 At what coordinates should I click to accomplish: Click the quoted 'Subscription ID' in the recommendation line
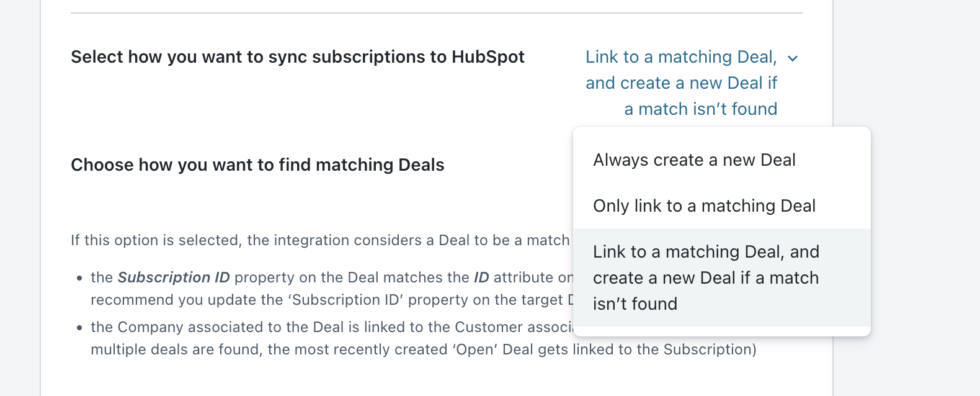[x=347, y=300]
